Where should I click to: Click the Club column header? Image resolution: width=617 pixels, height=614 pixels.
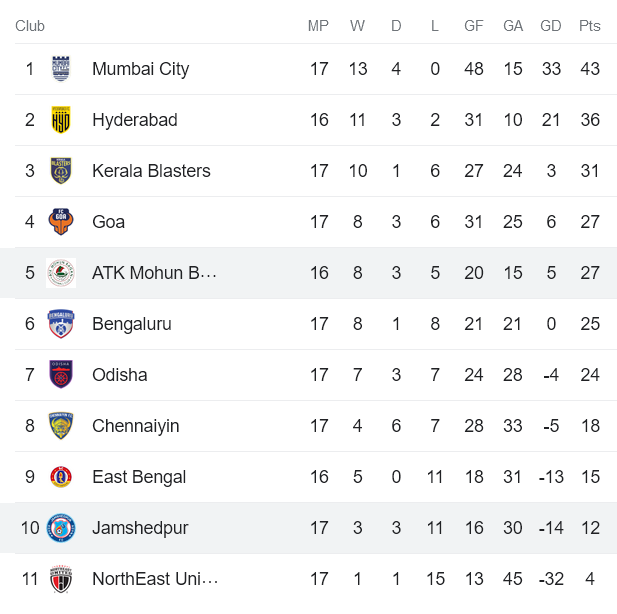(30, 26)
